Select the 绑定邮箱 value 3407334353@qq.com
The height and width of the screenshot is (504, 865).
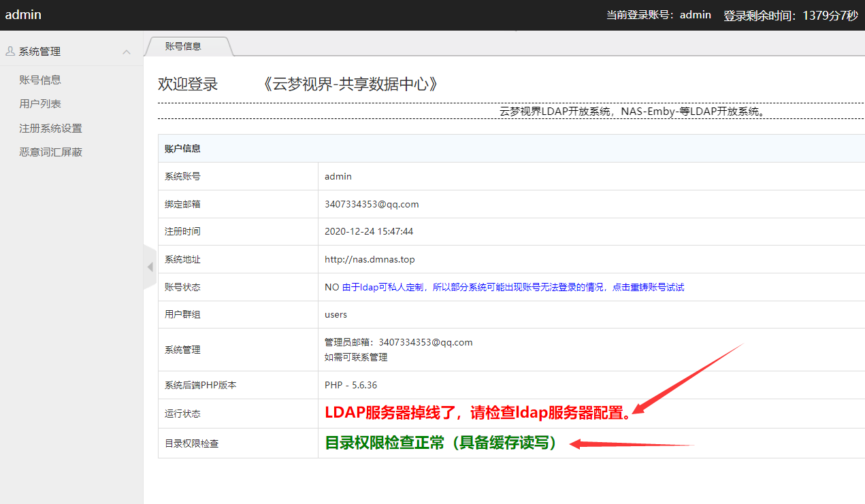point(372,204)
